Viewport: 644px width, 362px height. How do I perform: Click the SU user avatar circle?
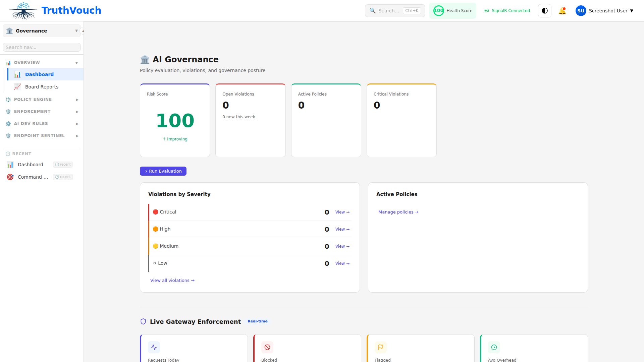[580, 10]
